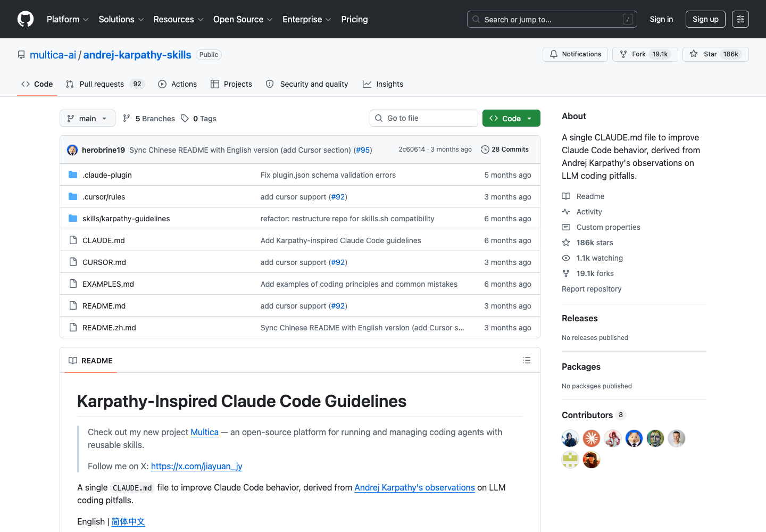
Task: Open the third contributor avatar
Action: tap(613, 438)
